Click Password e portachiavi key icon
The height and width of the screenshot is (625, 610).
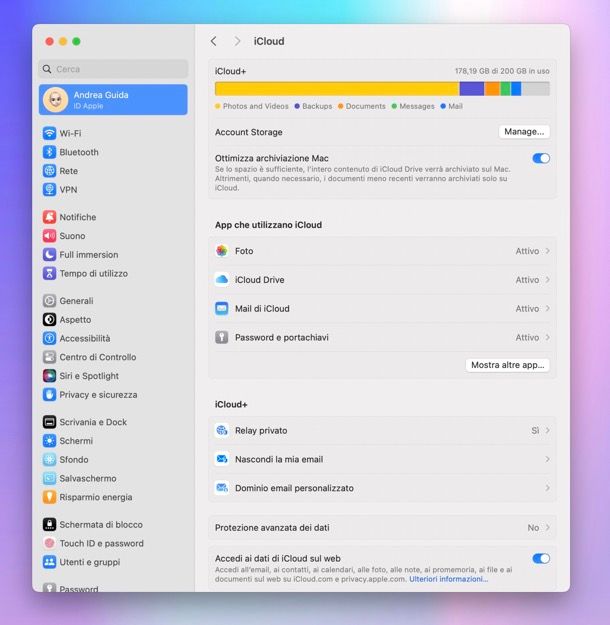222,337
